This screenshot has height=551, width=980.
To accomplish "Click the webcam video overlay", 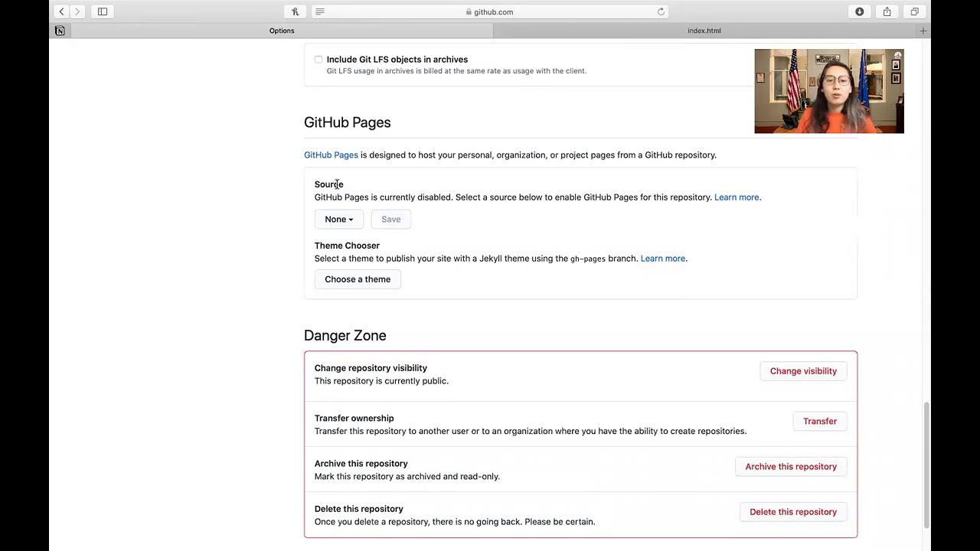I will [829, 91].
